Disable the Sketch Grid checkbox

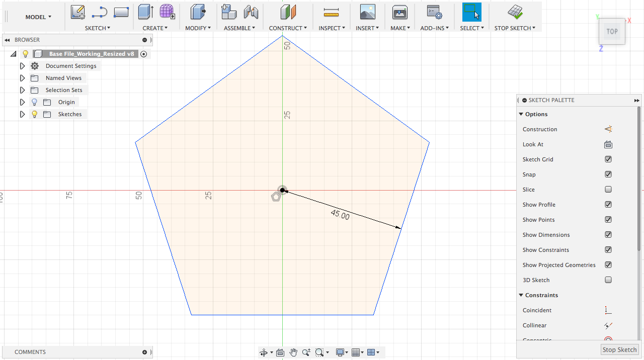coord(608,159)
